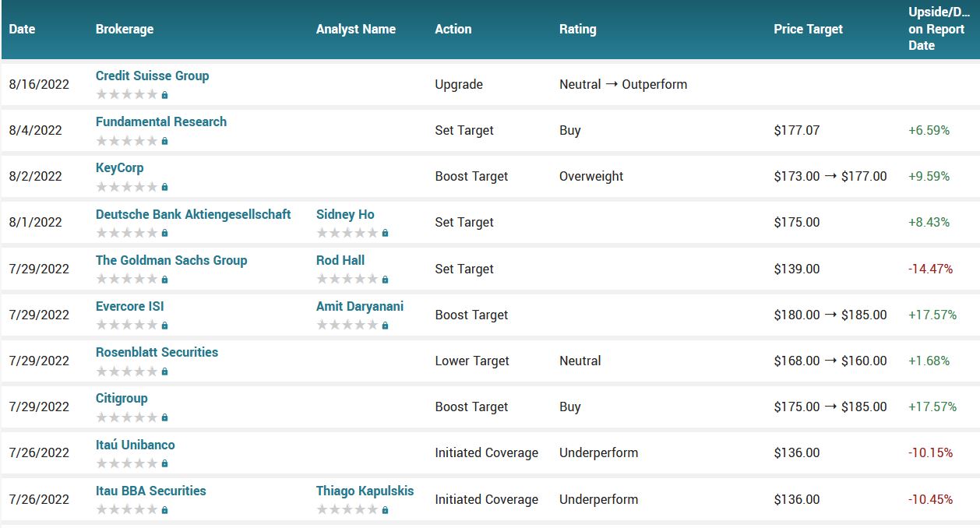The height and width of the screenshot is (528, 980).
Task: Click the star rating under Thiago Kapulskis
Action: click(x=347, y=510)
